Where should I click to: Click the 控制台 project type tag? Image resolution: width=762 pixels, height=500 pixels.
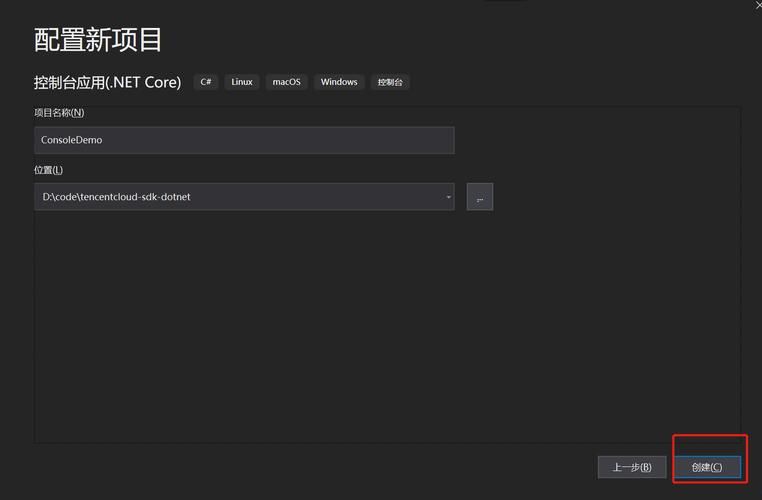click(x=391, y=82)
